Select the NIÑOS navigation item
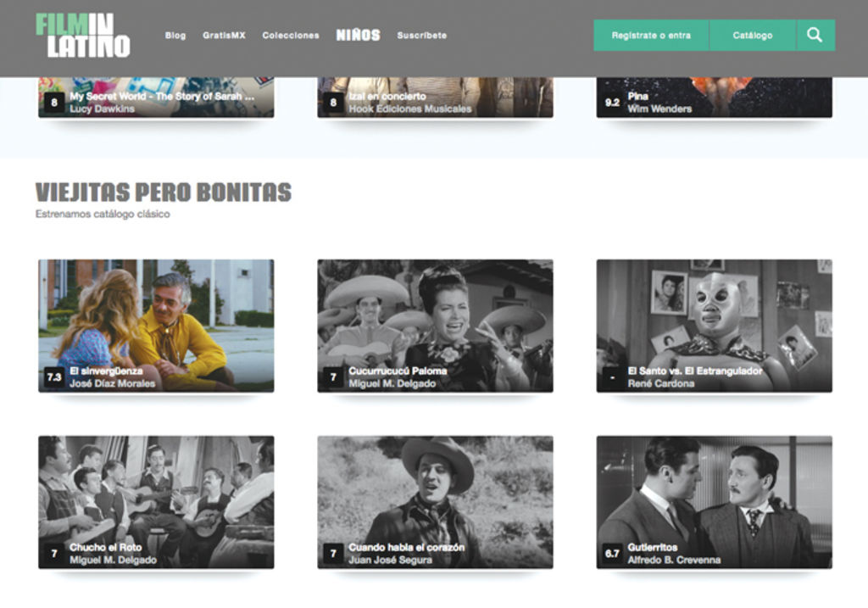Screen dimensions: 868x608 tap(358, 36)
